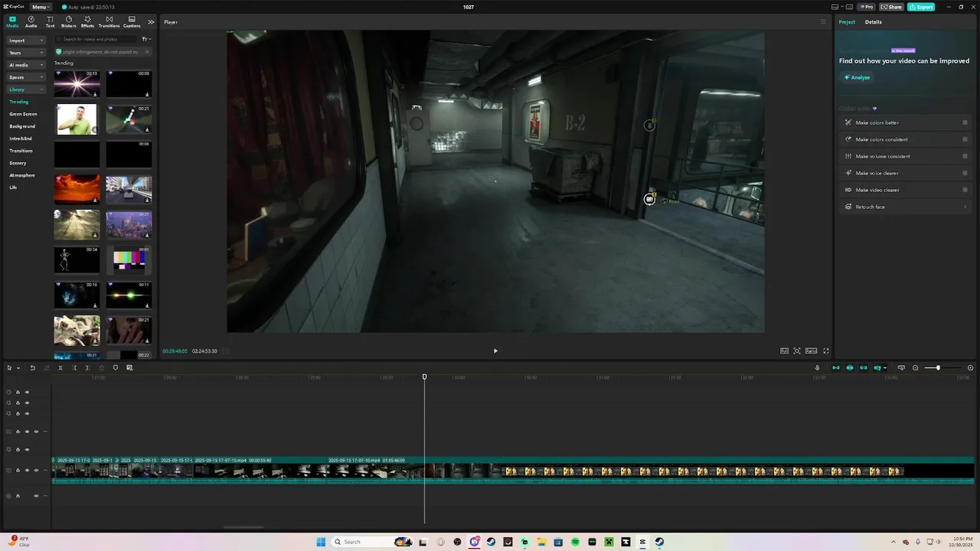Switch to the Project tab
980x551 pixels.
click(847, 21)
